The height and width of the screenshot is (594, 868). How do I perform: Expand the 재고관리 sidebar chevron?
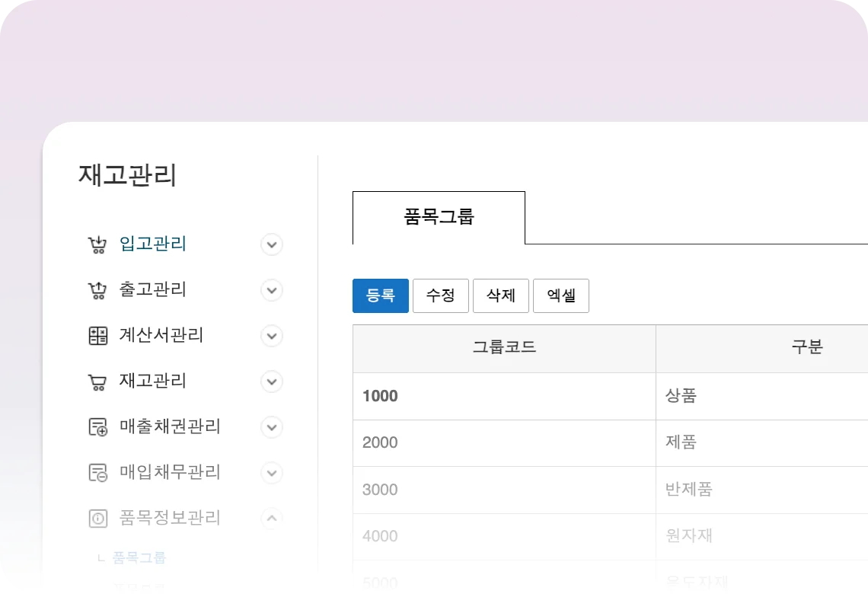tap(272, 382)
